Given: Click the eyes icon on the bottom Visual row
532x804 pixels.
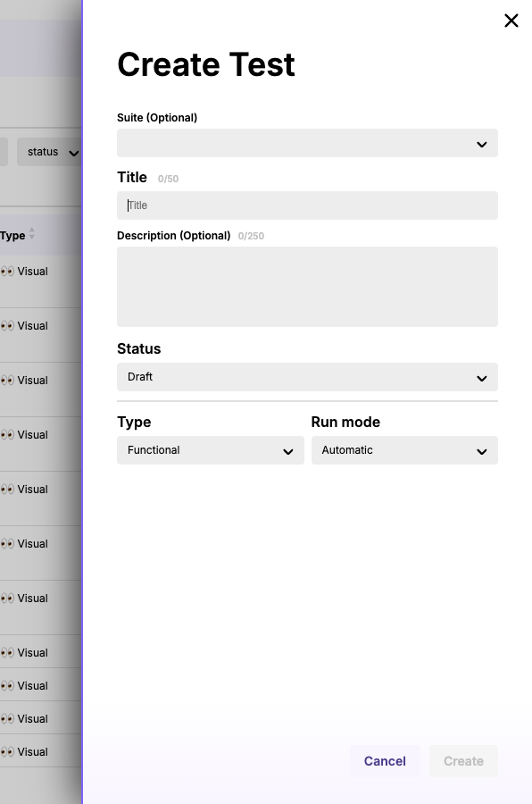Looking at the screenshot, I should point(7,751).
